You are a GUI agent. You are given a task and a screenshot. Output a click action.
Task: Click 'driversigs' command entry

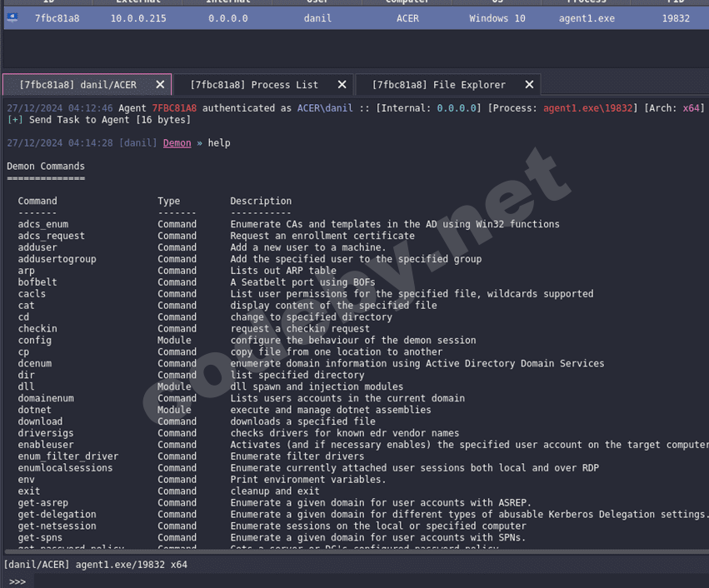[x=46, y=433]
